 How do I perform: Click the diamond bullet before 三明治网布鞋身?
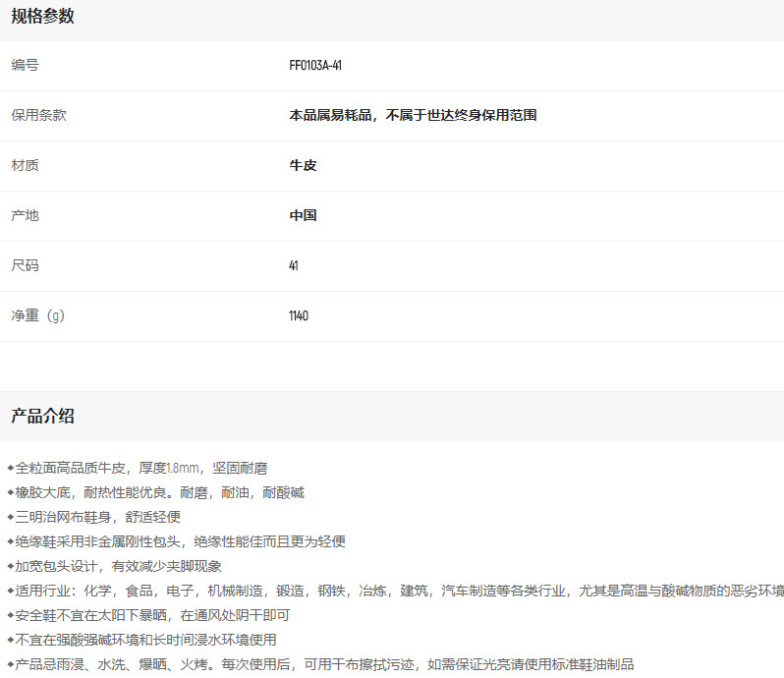coord(11,517)
